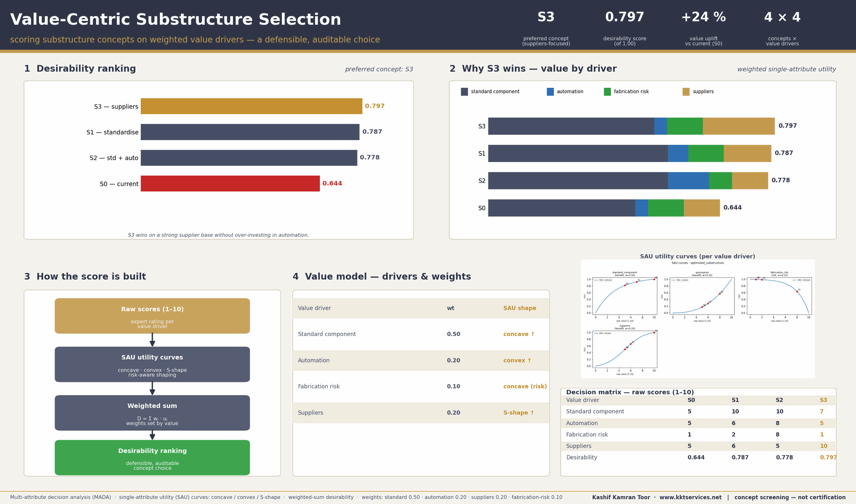Click the 0.797 desirability score figure in the header
856x504 pixels.
[x=624, y=17]
